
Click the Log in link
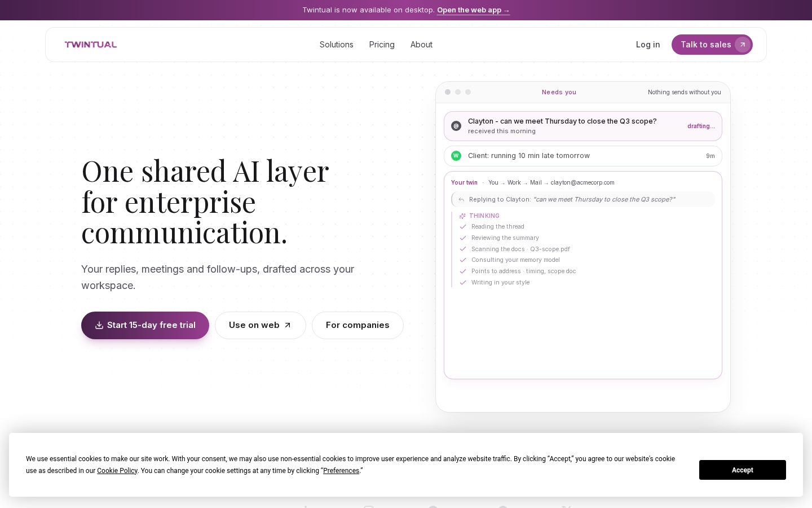(x=648, y=45)
